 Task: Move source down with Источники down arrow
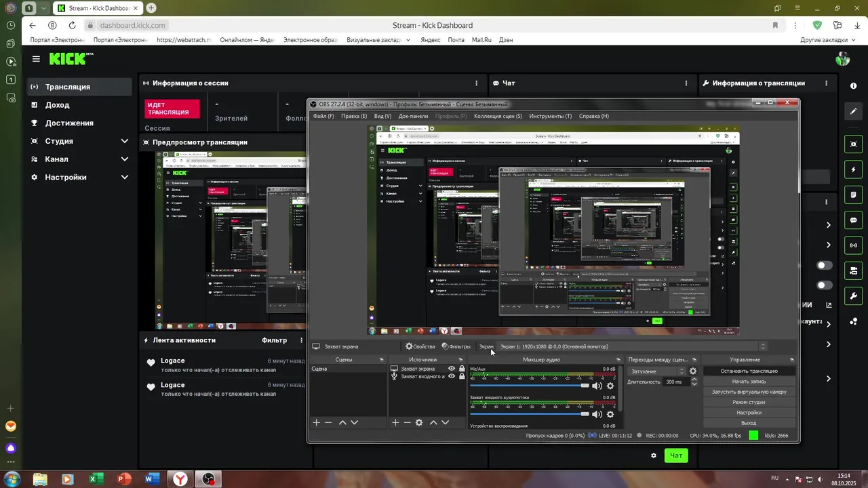click(x=445, y=422)
